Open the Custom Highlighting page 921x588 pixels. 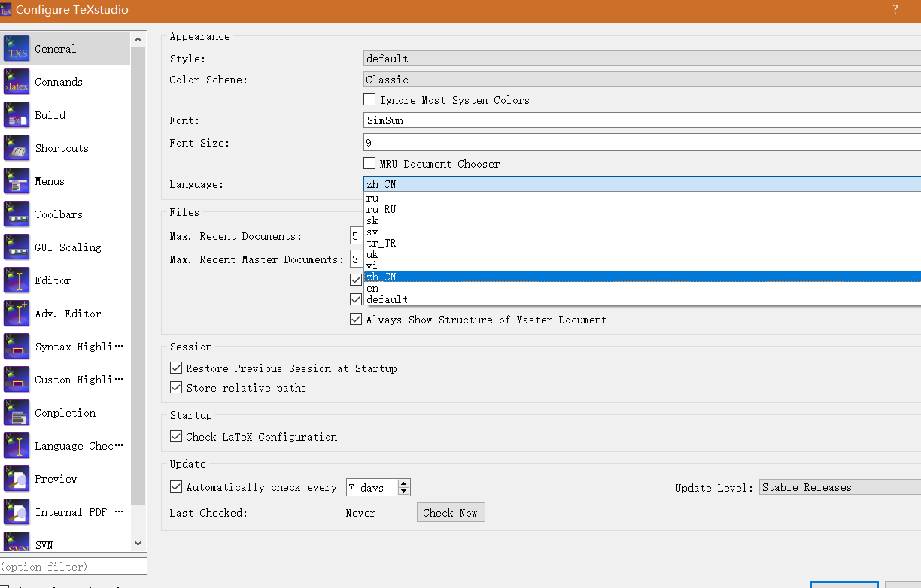pos(65,380)
